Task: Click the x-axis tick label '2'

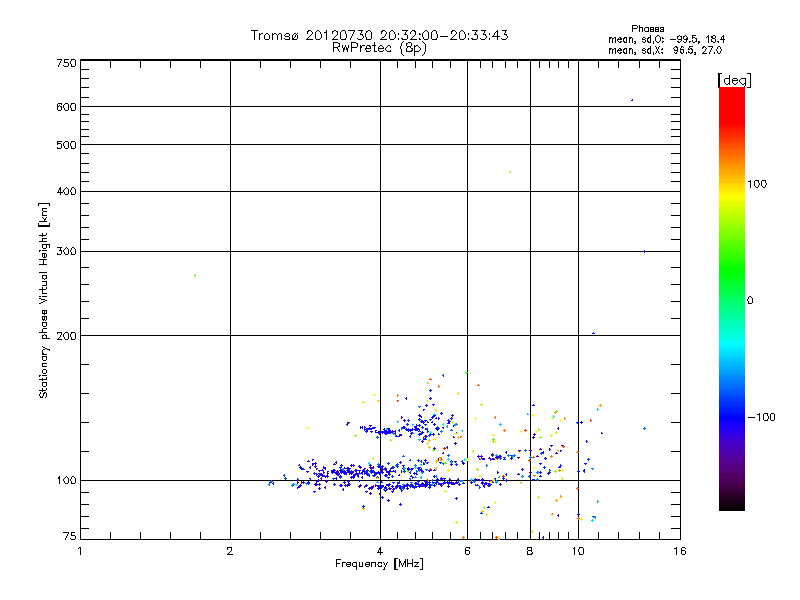Action: (x=230, y=551)
